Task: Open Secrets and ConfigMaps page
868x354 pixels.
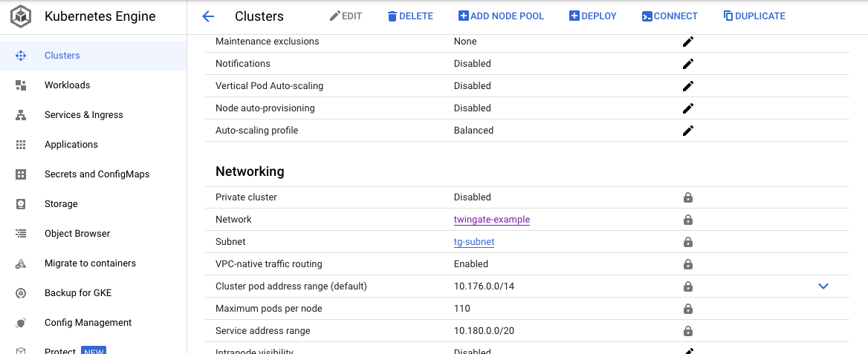Action: click(x=93, y=174)
